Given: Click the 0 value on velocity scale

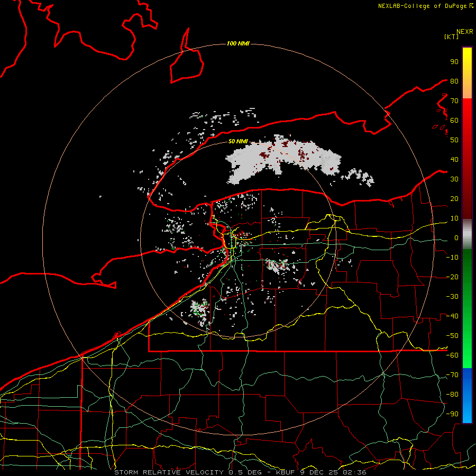Looking at the screenshot, I should [456, 238].
